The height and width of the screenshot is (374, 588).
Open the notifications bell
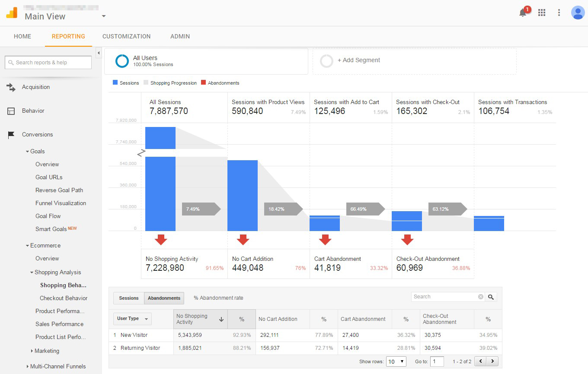pyautogui.click(x=523, y=13)
